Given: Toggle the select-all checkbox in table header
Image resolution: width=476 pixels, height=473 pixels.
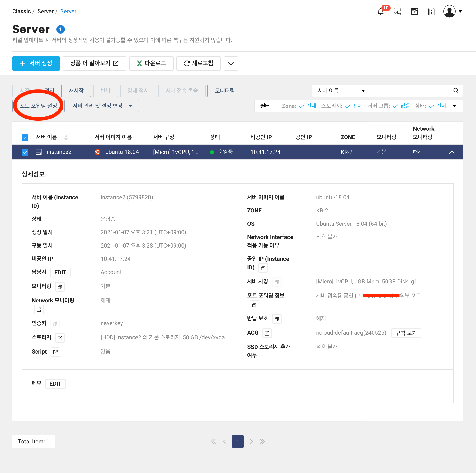Looking at the screenshot, I should click(x=25, y=137).
